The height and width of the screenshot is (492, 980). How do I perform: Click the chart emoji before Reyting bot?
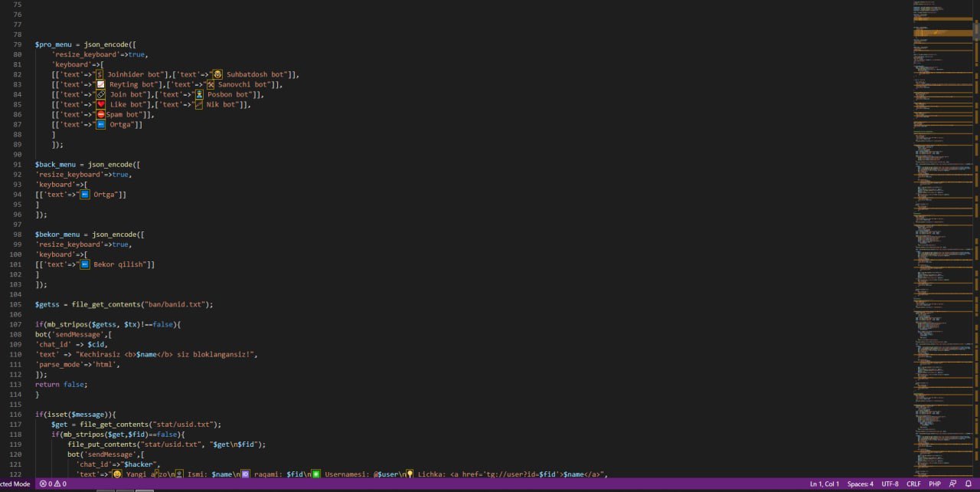[x=101, y=84]
